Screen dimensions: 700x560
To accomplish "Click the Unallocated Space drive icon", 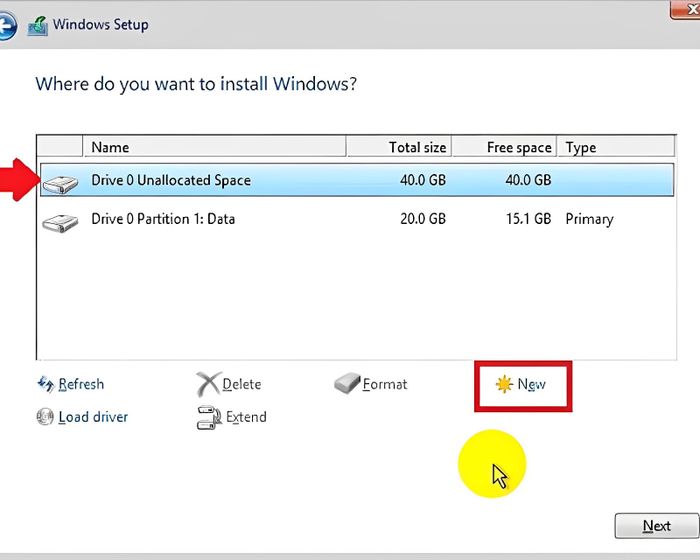I will point(60,184).
